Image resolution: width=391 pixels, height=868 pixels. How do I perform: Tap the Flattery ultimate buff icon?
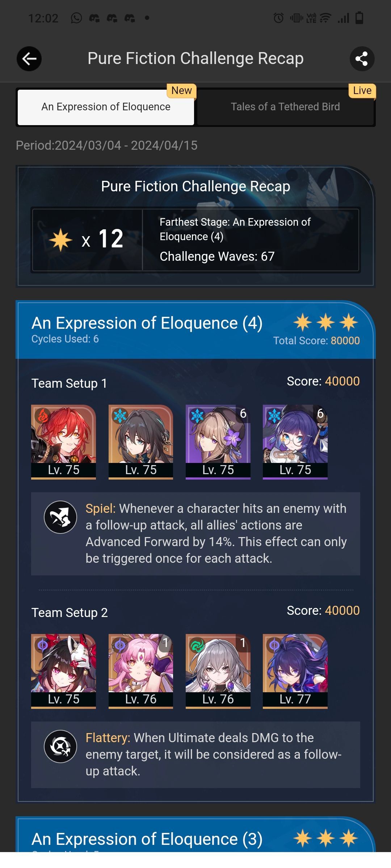[x=60, y=746]
